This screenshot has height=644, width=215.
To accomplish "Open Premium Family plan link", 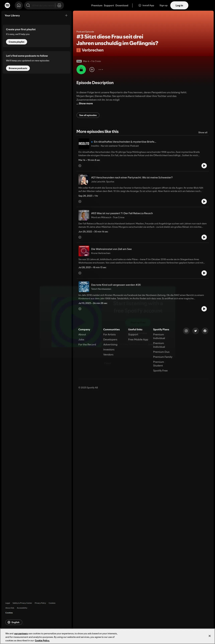I will tap(163, 357).
